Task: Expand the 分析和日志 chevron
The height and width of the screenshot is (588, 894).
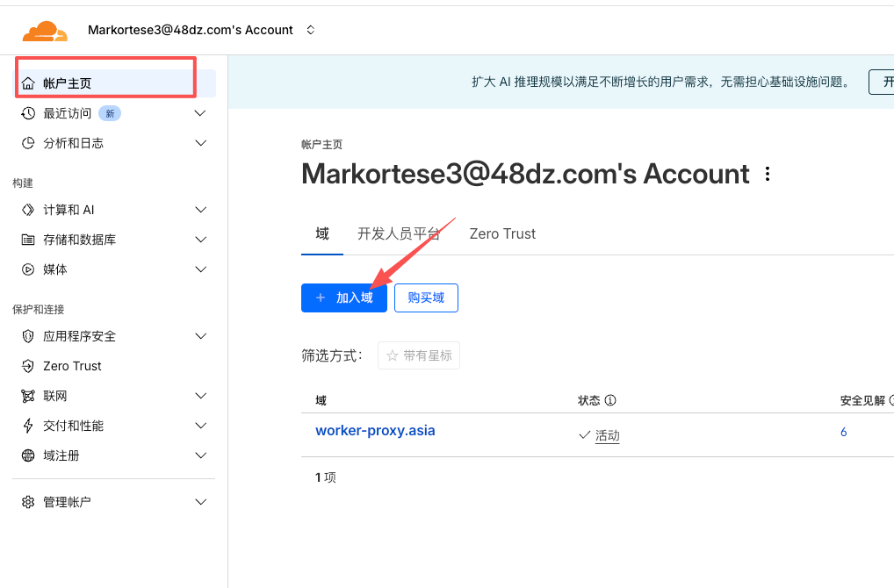Action: pyautogui.click(x=200, y=143)
